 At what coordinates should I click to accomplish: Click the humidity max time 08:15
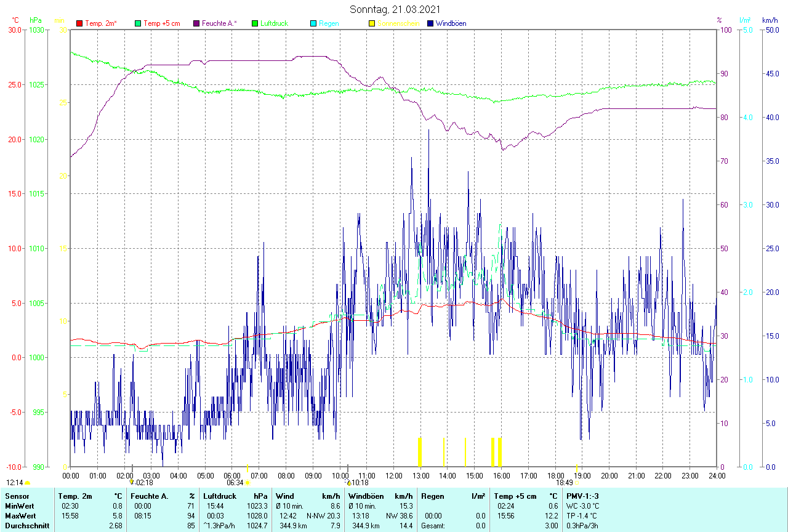point(143,516)
